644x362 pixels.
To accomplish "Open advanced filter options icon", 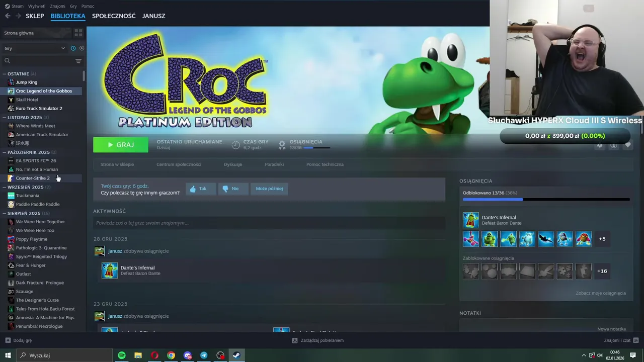I will click(78, 61).
